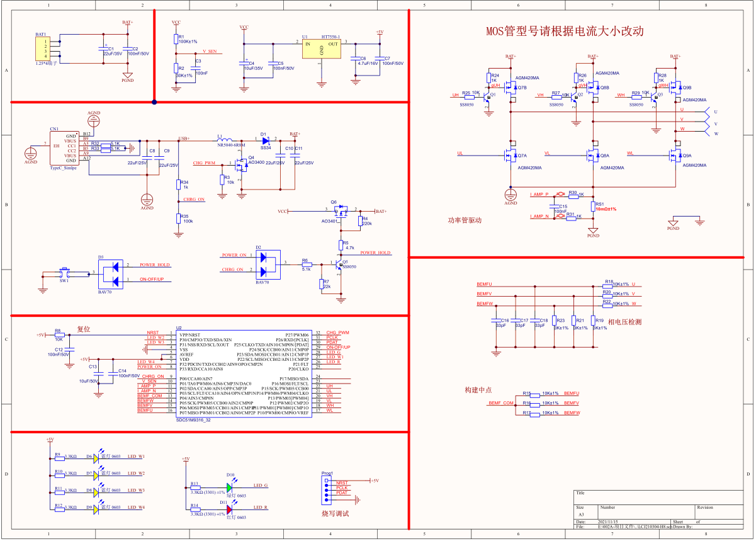This screenshot has height=541, width=756.
Task: Click the HT7550-1 regulator U1 block
Action: (x=320, y=49)
